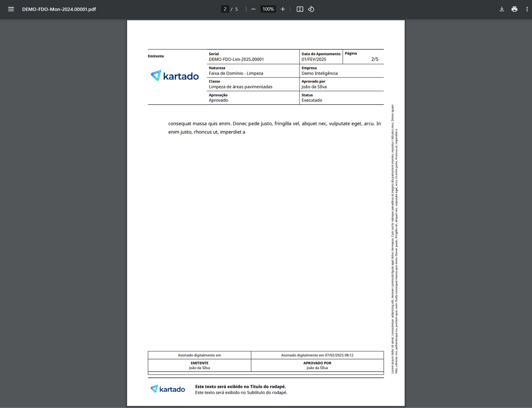Click the fit to page icon
Viewport: 532px width, 408px height.
pos(300,9)
